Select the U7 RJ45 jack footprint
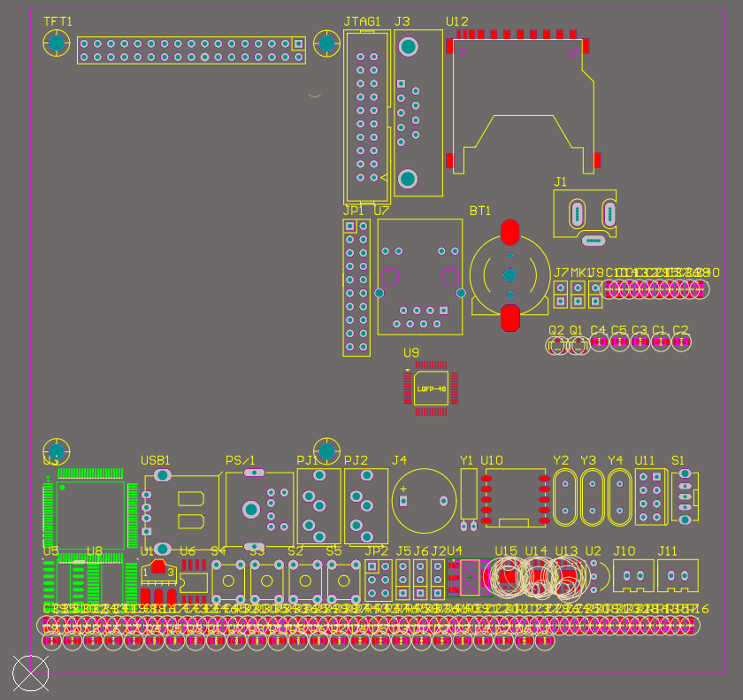Image resolution: width=743 pixels, height=700 pixels. pos(420,277)
